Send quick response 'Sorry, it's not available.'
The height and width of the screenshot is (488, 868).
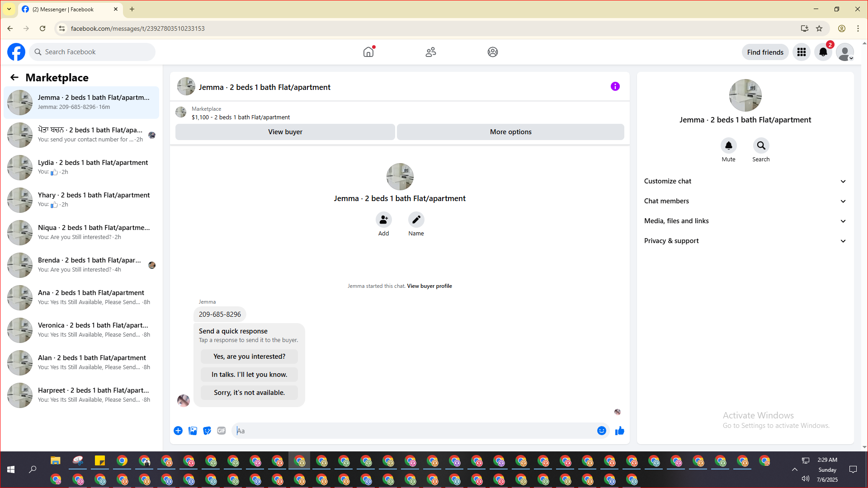pos(249,393)
